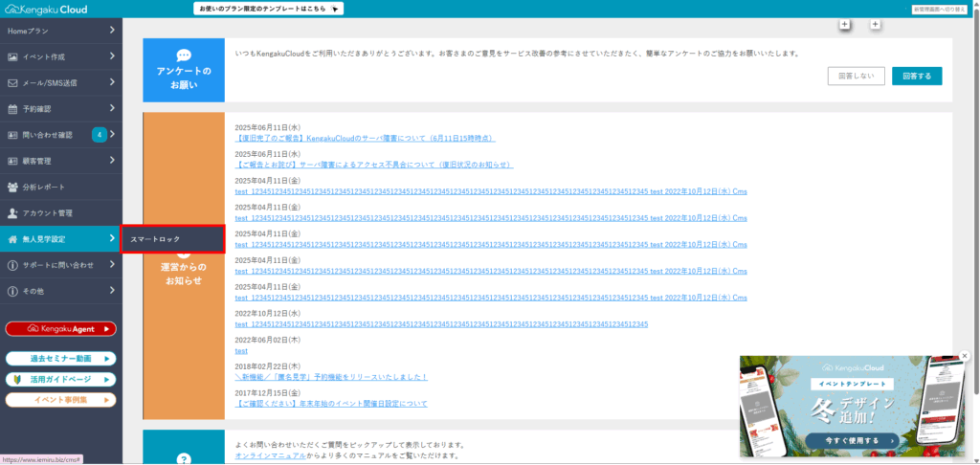
Task: Open the 【ご報告とお詫び】 access issue notice link
Action: (x=374, y=165)
